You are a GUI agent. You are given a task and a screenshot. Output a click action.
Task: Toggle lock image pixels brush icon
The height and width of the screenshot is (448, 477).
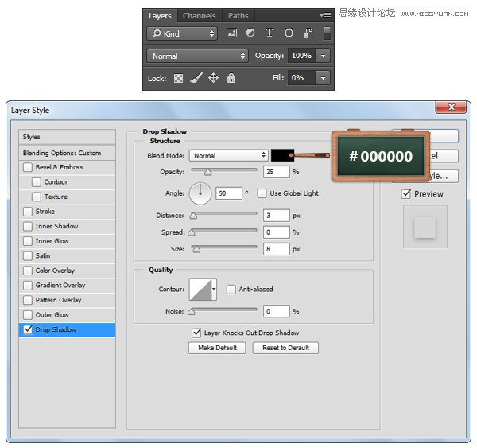click(x=196, y=78)
